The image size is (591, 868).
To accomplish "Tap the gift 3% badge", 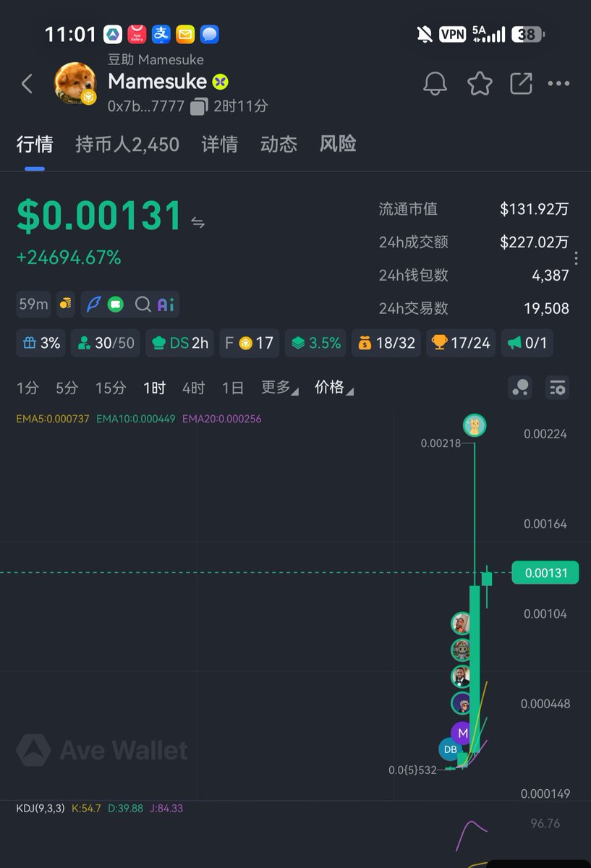I will coord(41,343).
